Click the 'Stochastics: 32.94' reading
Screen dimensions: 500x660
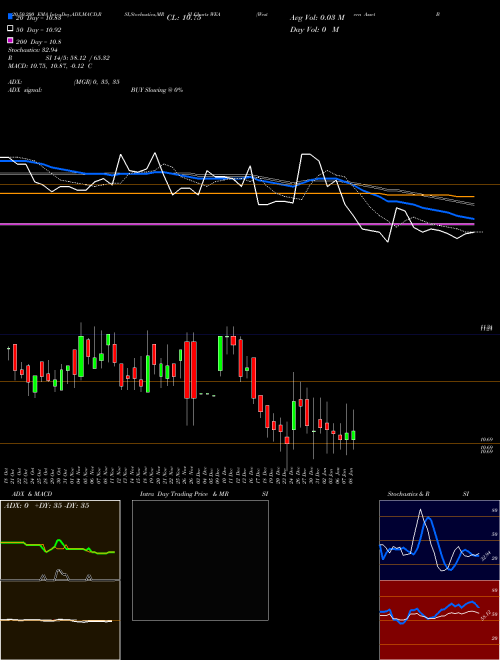tap(33, 50)
